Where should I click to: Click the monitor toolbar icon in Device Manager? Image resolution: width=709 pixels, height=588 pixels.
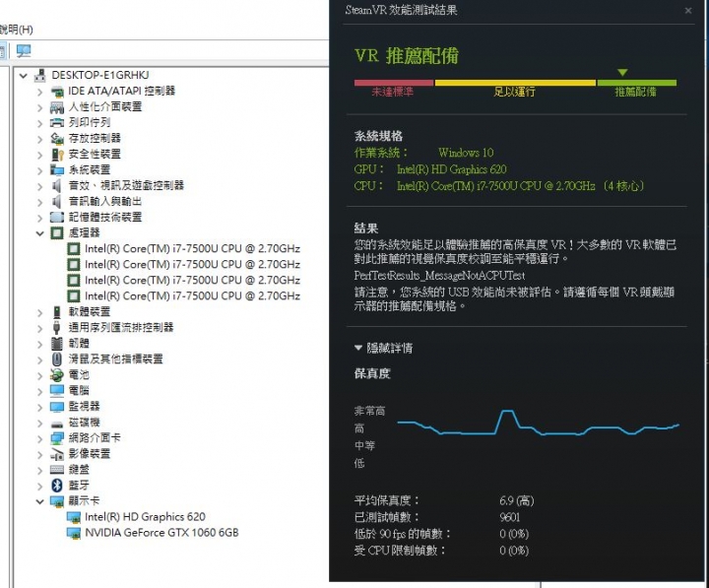[x=24, y=50]
